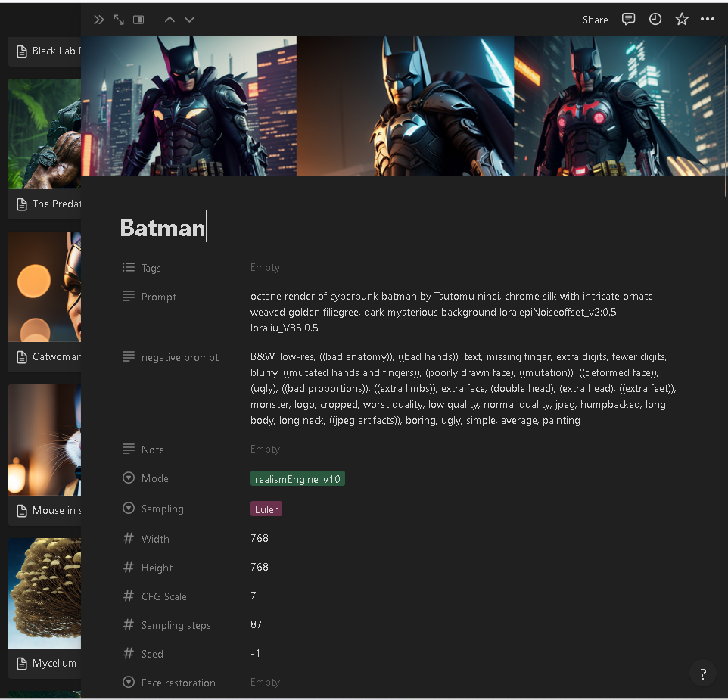Click the red-chest Batman cover image
Viewport: 728px width, 700px height.
tap(620, 106)
